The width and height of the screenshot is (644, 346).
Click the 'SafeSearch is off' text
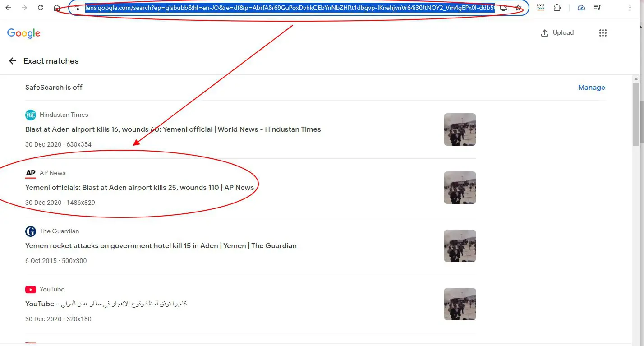coord(54,88)
